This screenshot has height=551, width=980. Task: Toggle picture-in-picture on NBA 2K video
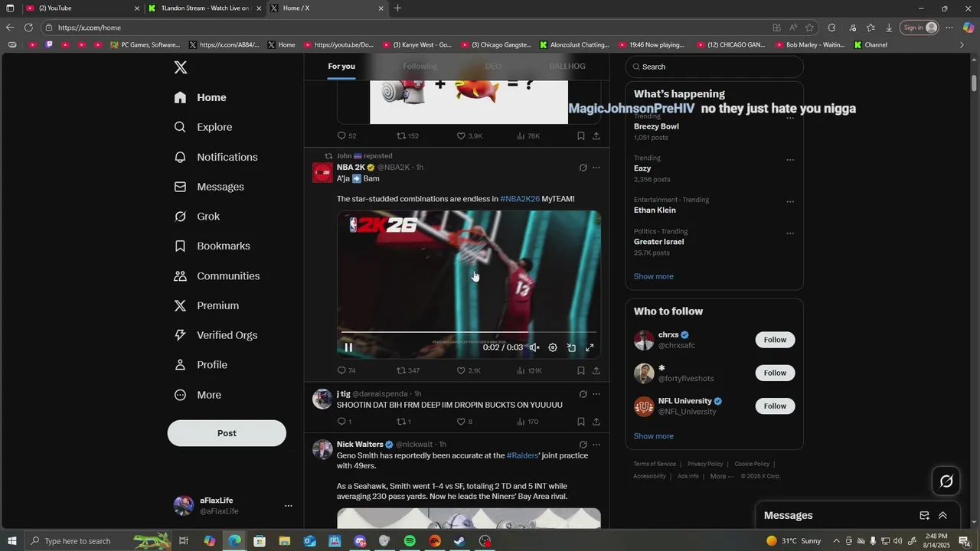(571, 347)
